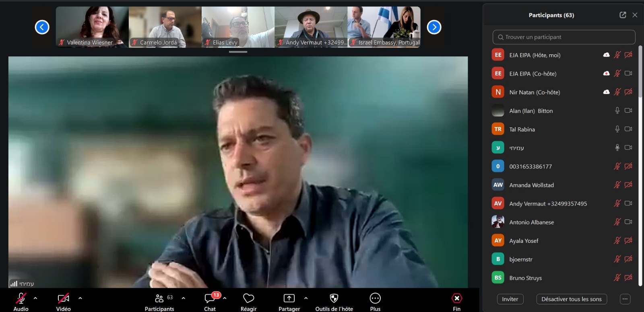This screenshot has width=644, height=312.
Task: Select Amanda Wollstad in the participants list
Action: [x=531, y=185]
